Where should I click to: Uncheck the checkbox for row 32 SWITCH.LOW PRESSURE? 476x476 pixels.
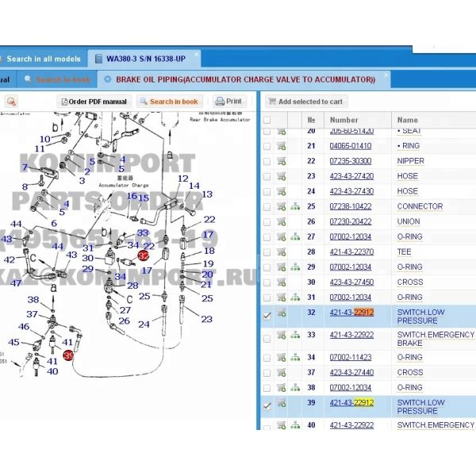click(267, 316)
